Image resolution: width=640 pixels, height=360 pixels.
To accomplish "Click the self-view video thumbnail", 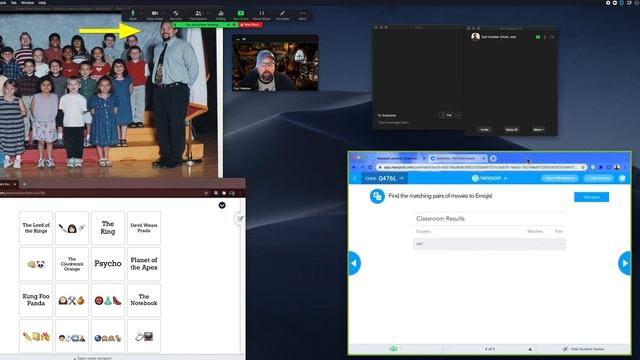I will click(275, 64).
